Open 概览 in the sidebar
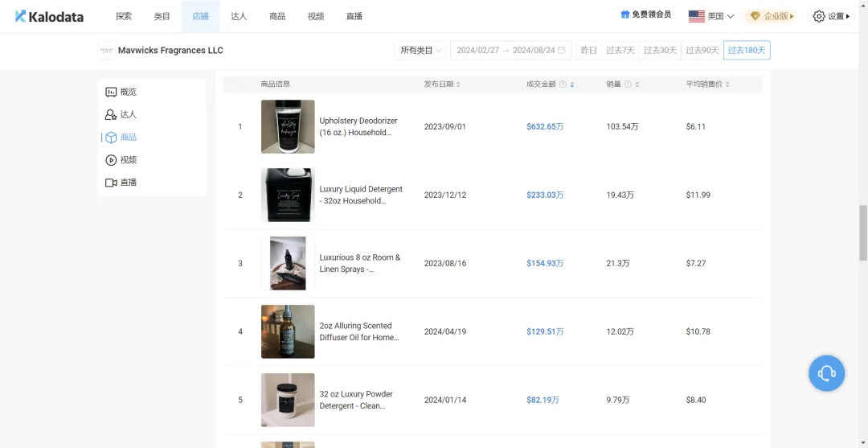 coord(121,92)
